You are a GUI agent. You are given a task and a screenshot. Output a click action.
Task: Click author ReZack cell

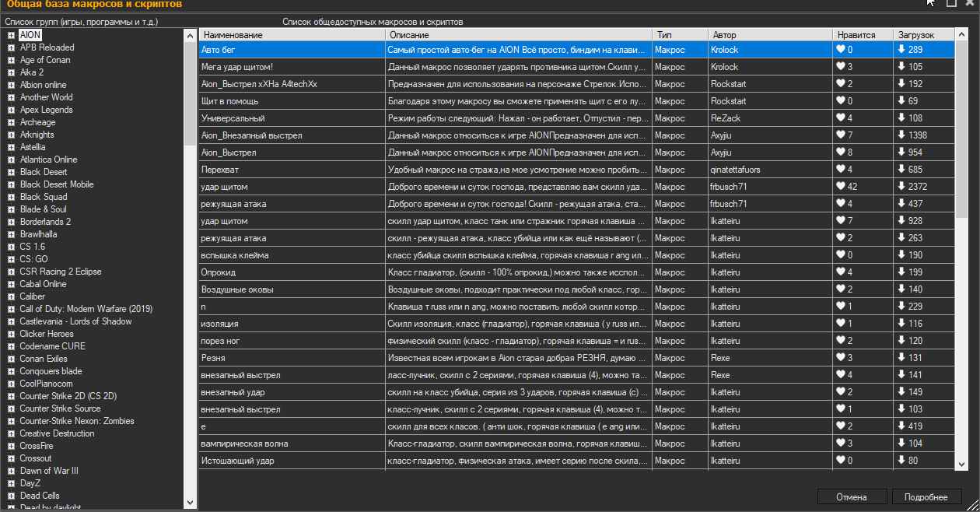(770, 118)
